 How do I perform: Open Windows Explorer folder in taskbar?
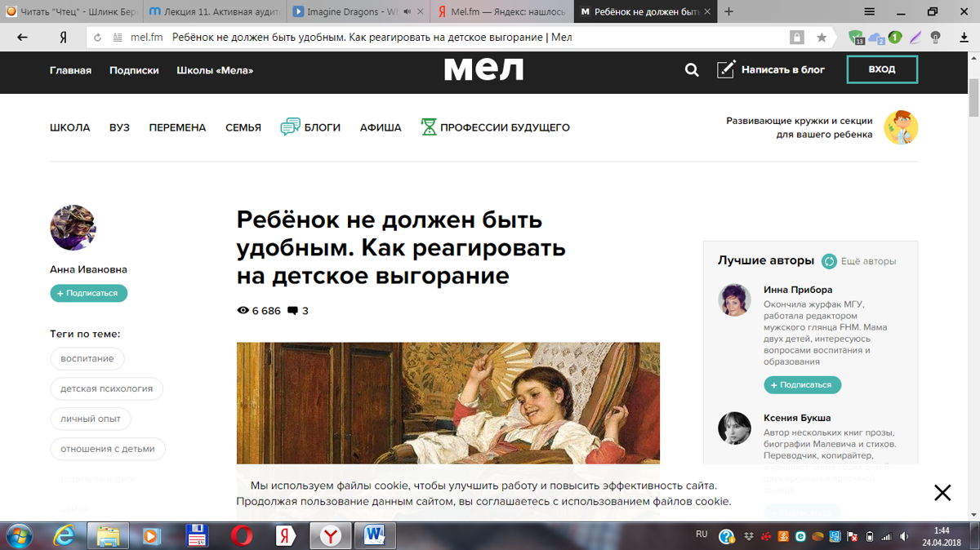(108, 536)
